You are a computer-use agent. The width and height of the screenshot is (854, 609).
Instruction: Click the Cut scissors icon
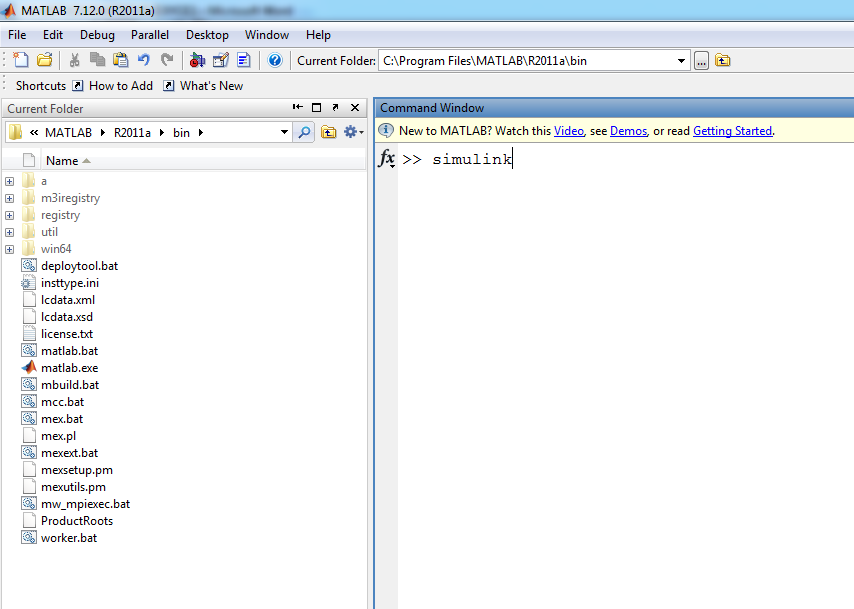pos(75,60)
